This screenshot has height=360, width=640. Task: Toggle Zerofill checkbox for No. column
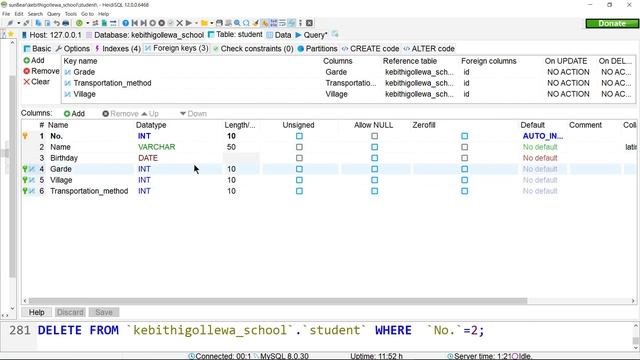[464, 136]
